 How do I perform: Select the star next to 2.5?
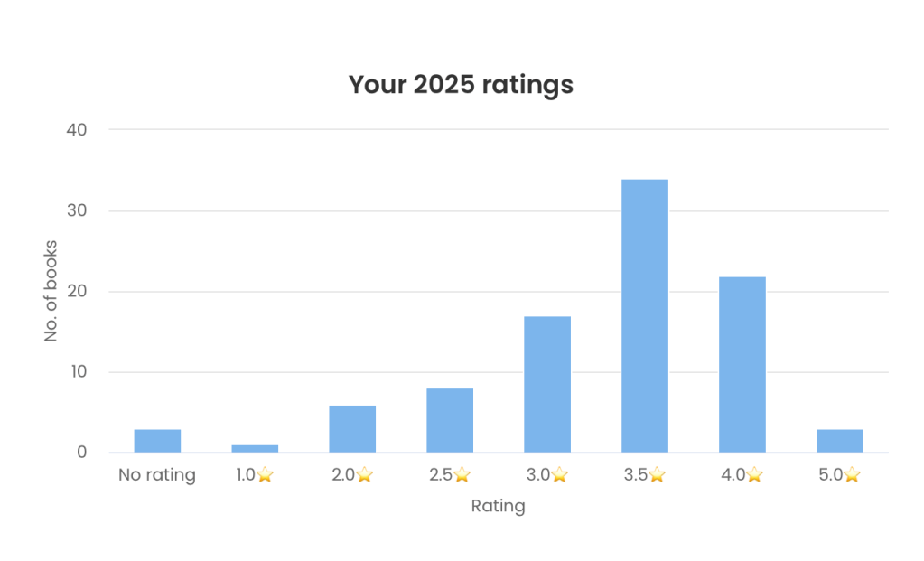click(x=462, y=475)
